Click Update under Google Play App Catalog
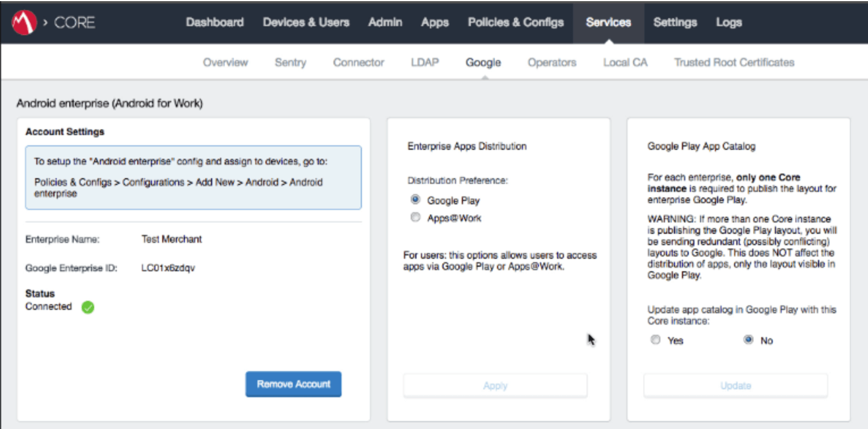This screenshot has height=429, width=868. tap(736, 386)
